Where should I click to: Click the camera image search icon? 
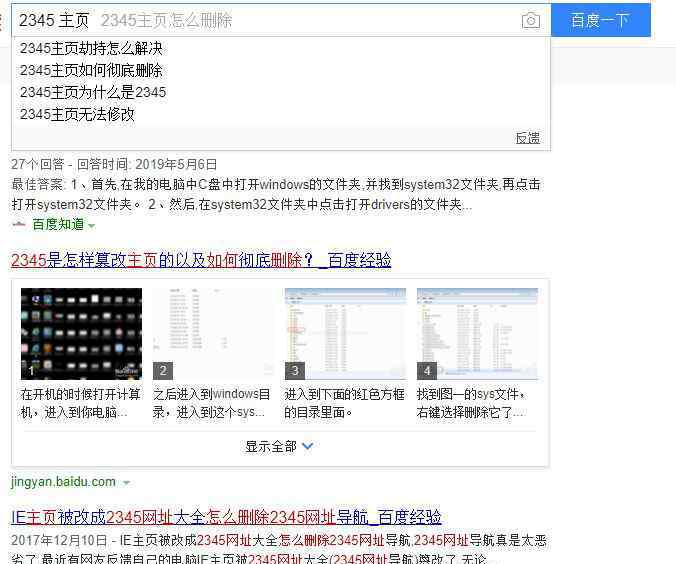point(530,21)
